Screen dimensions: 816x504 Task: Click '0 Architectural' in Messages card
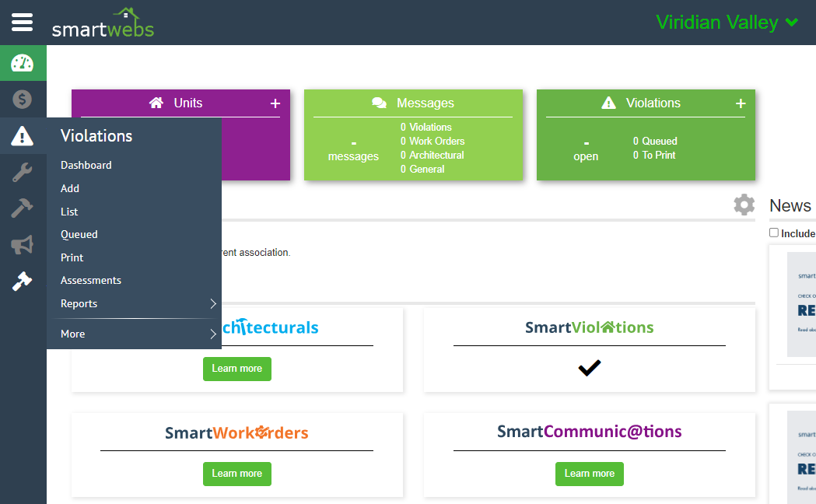click(432, 155)
